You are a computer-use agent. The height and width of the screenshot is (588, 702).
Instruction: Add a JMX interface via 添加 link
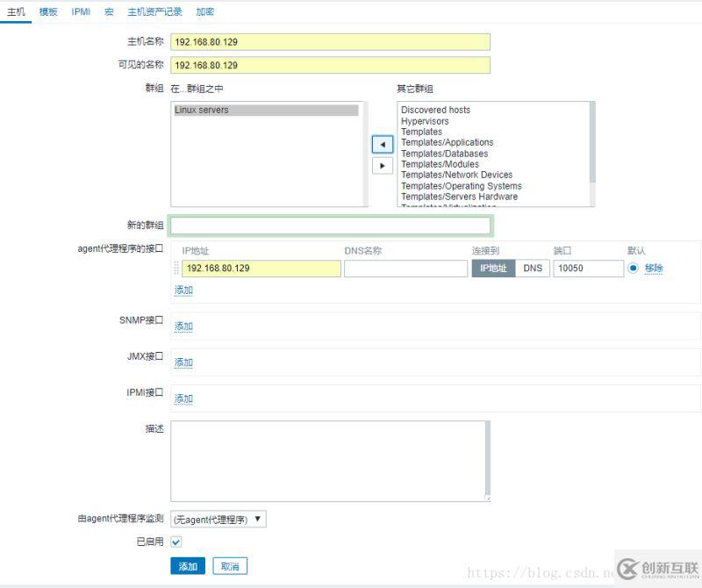(x=183, y=362)
